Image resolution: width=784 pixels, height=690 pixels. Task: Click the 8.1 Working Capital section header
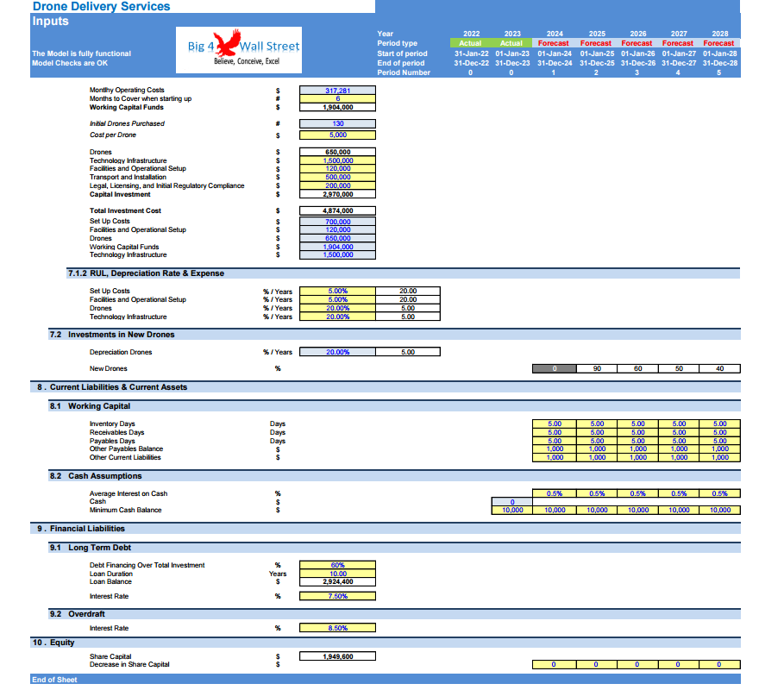[100, 405]
